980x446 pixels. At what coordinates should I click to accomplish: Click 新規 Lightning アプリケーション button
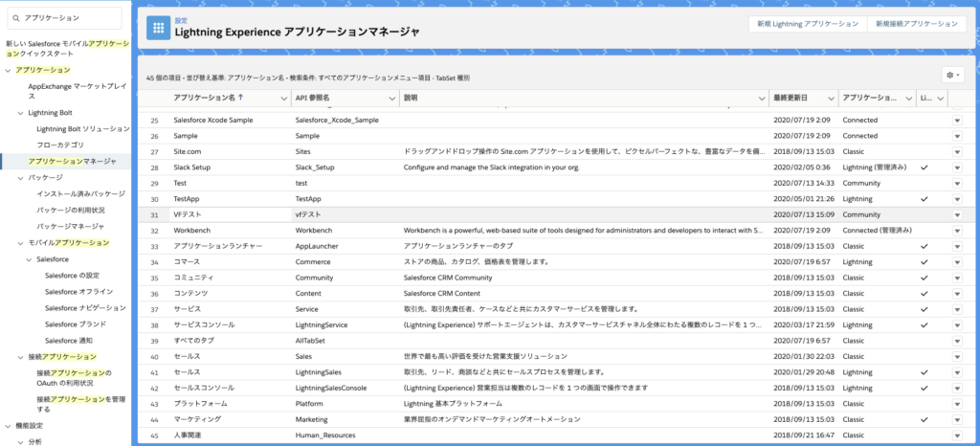point(808,24)
